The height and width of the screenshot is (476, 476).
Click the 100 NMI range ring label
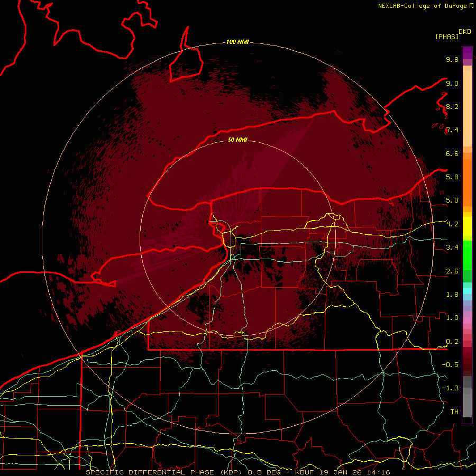point(237,42)
